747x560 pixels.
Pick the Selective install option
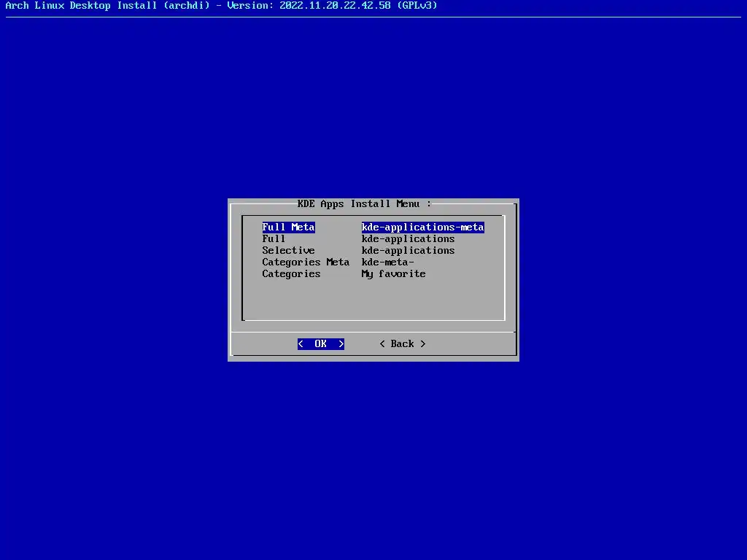coord(288,251)
